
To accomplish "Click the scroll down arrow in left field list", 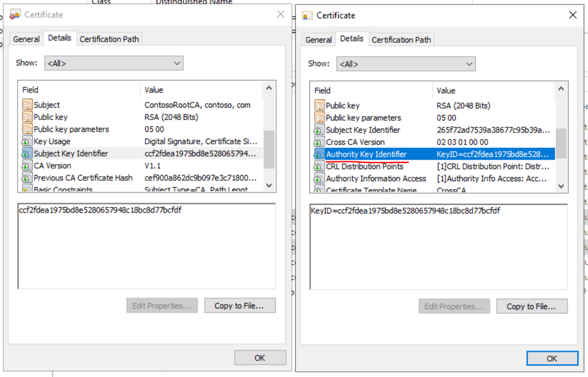I will pyautogui.click(x=269, y=186).
